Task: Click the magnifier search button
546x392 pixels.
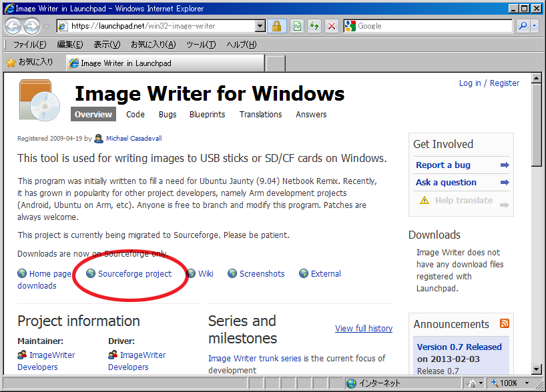Action: click(x=523, y=26)
